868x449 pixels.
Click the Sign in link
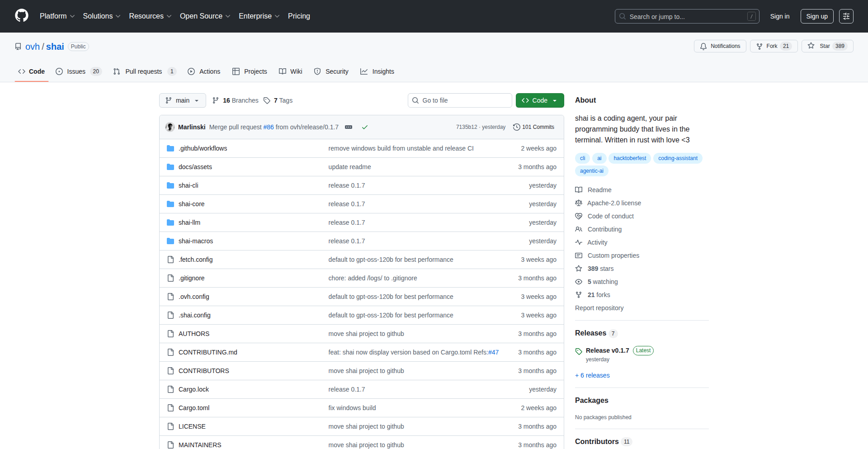[780, 16]
